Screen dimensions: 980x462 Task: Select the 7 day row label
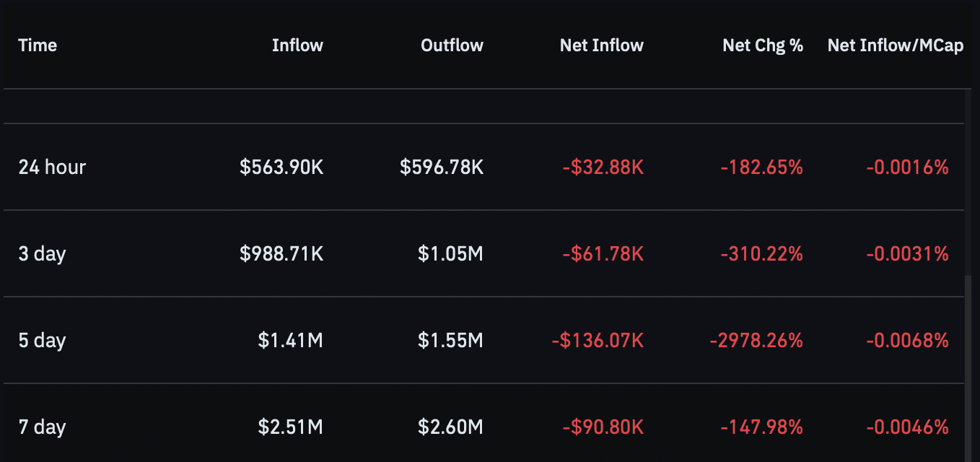pos(42,427)
